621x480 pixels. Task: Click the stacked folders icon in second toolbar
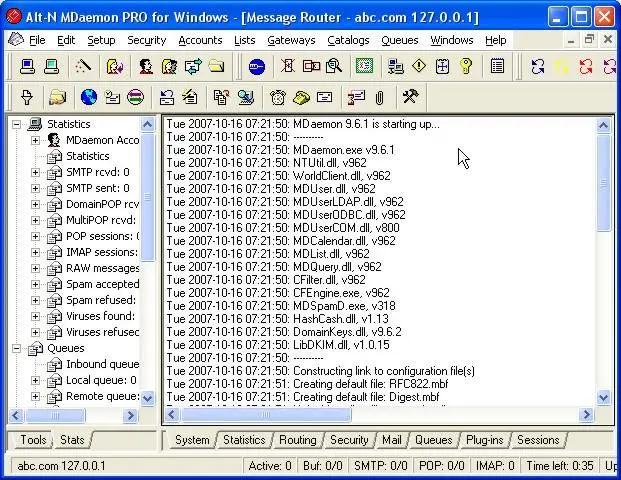coord(57,97)
